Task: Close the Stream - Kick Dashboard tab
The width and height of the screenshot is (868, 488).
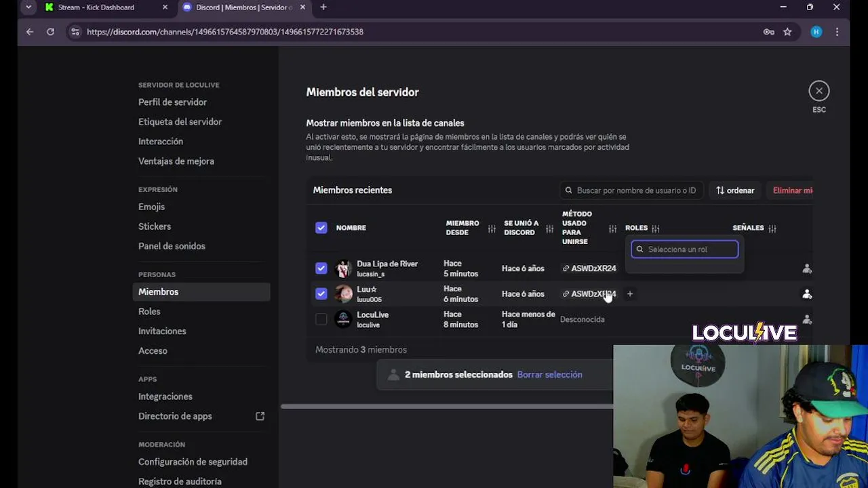Action: tap(165, 7)
